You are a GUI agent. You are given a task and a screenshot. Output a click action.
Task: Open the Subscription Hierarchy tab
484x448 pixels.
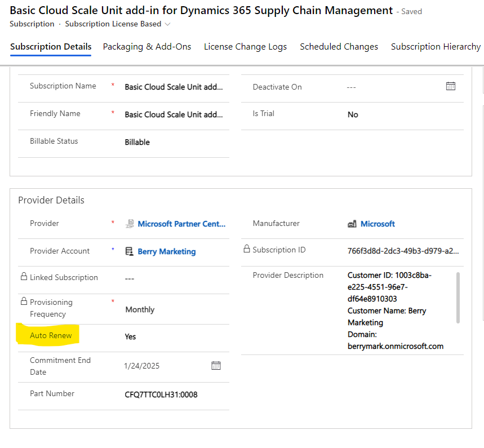436,47
